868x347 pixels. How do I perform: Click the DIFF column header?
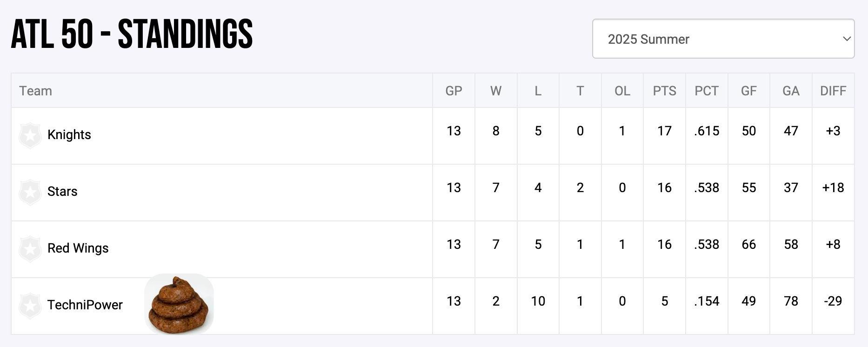tap(833, 91)
